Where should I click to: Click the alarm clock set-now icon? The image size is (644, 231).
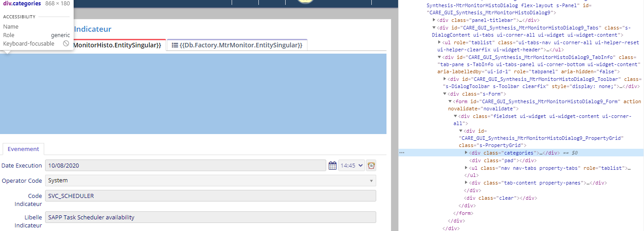tap(371, 166)
